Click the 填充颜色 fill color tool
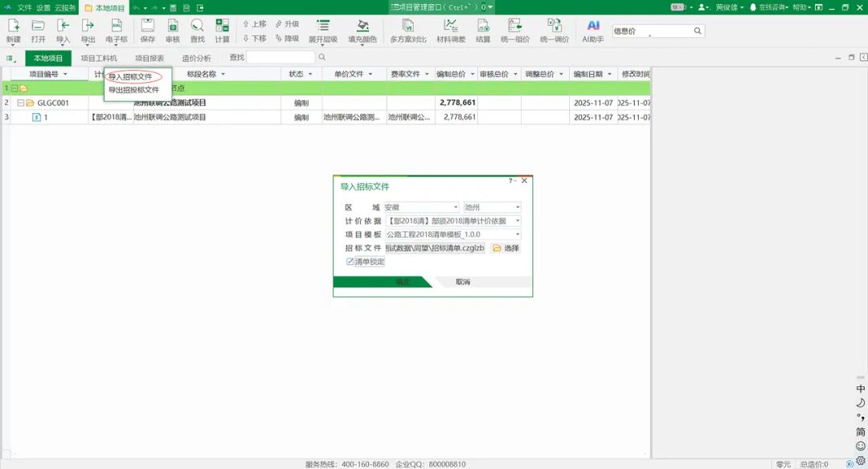868x469 pixels. click(362, 31)
